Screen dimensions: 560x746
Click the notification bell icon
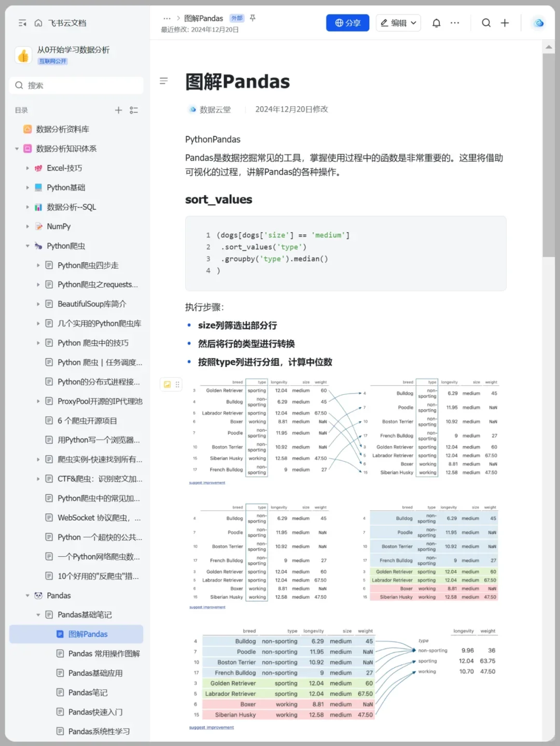click(436, 23)
